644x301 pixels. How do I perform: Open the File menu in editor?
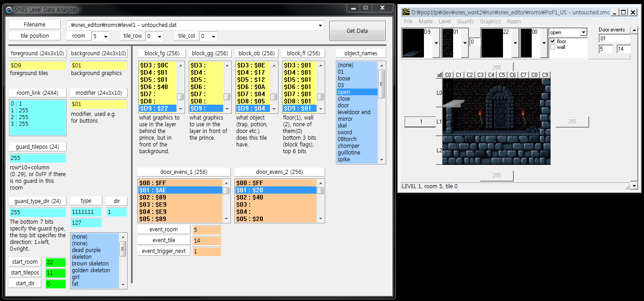[408, 22]
